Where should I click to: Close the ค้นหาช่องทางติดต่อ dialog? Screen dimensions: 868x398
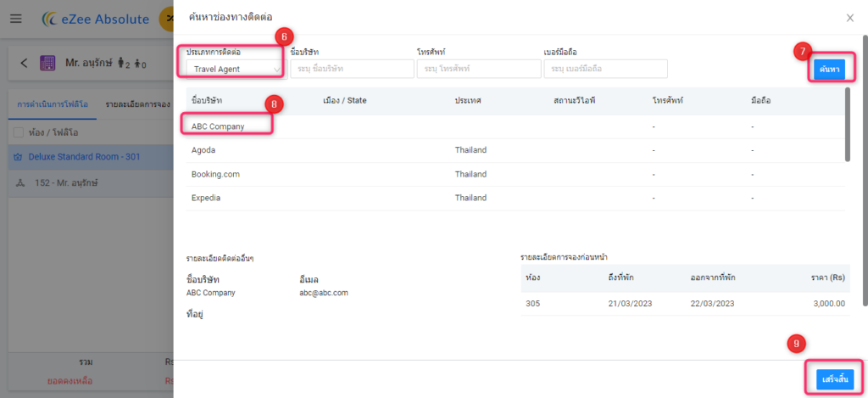click(850, 18)
